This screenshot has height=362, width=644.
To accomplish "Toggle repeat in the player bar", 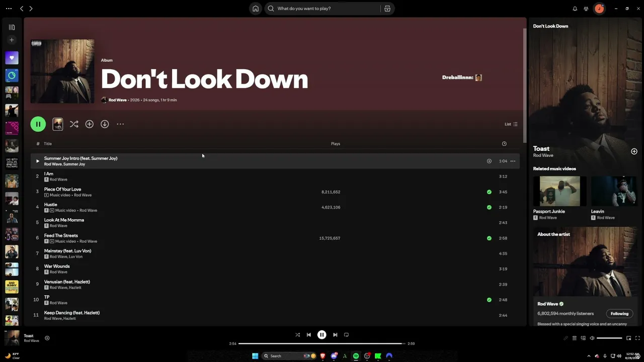I will [x=346, y=335].
